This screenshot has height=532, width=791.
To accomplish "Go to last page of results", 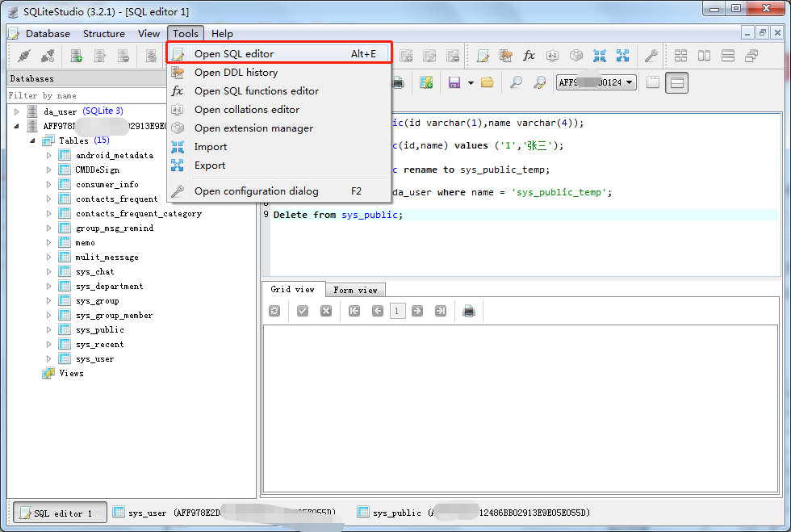I will point(441,311).
